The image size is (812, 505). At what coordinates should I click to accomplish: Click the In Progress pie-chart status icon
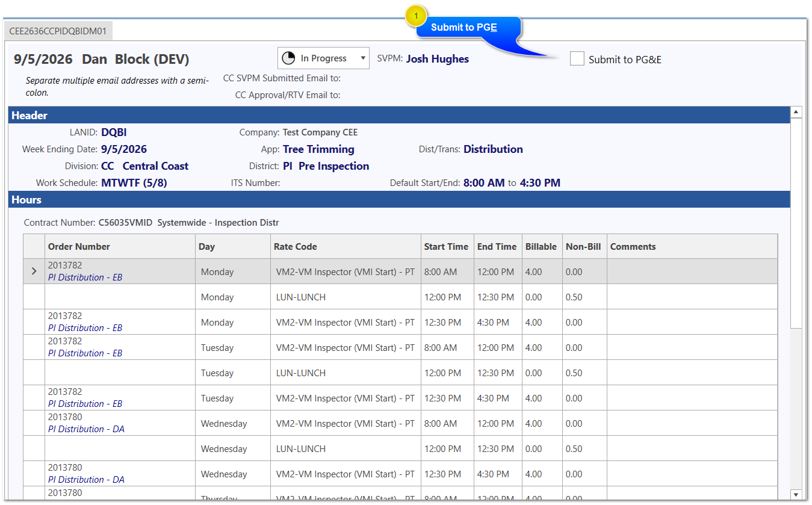(289, 58)
